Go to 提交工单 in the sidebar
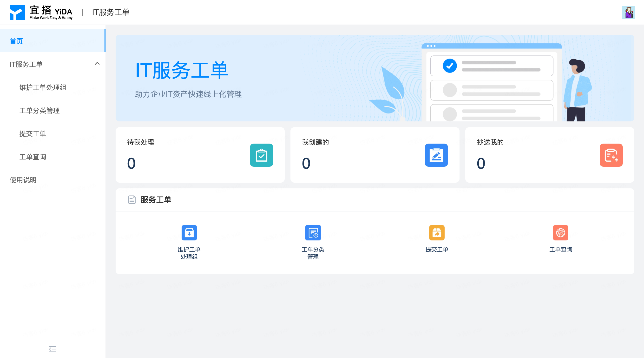644x358 pixels. (33, 133)
